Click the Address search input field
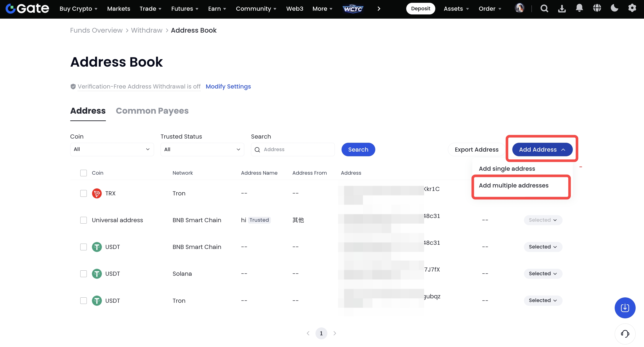The width and height of the screenshot is (644, 347). click(x=296, y=149)
